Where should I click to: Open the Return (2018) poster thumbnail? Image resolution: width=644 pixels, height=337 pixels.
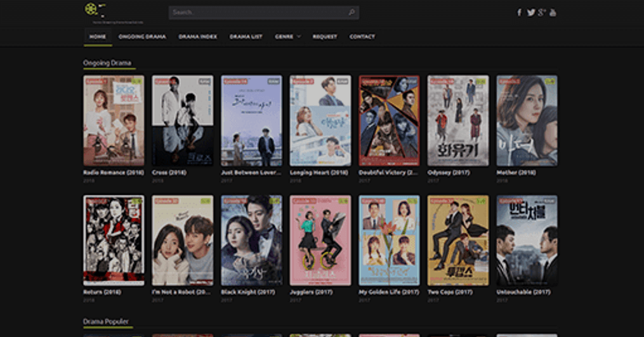pos(114,241)
